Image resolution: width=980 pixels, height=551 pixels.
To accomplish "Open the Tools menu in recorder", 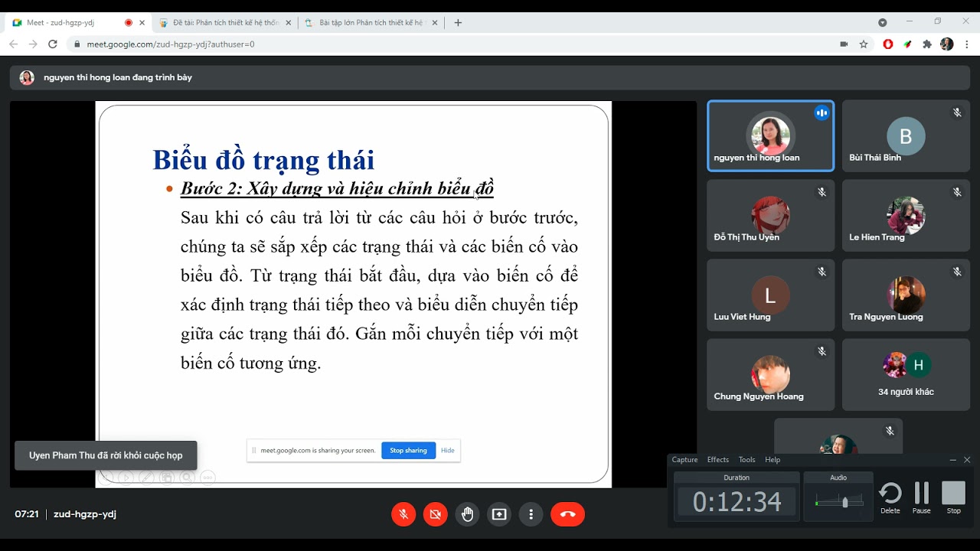I will tap(746, 460).
